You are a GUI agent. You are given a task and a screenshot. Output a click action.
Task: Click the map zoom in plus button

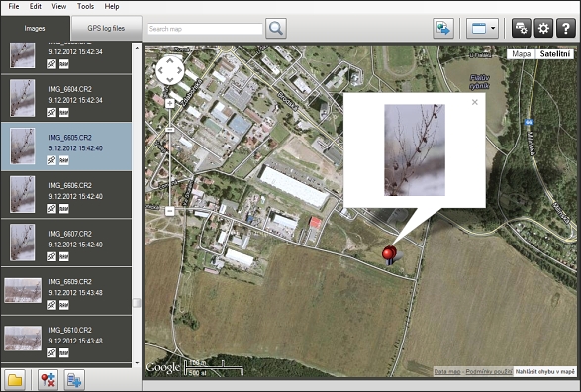[169, 103]
